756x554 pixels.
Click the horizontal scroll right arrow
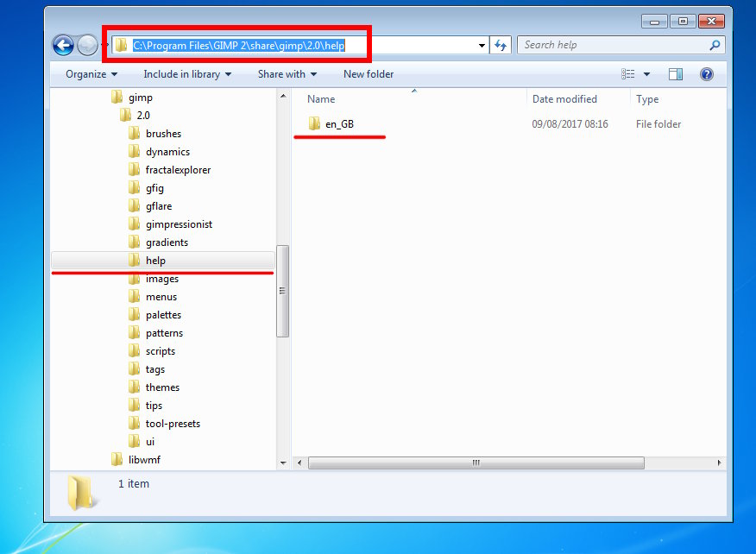pos(719,463)
